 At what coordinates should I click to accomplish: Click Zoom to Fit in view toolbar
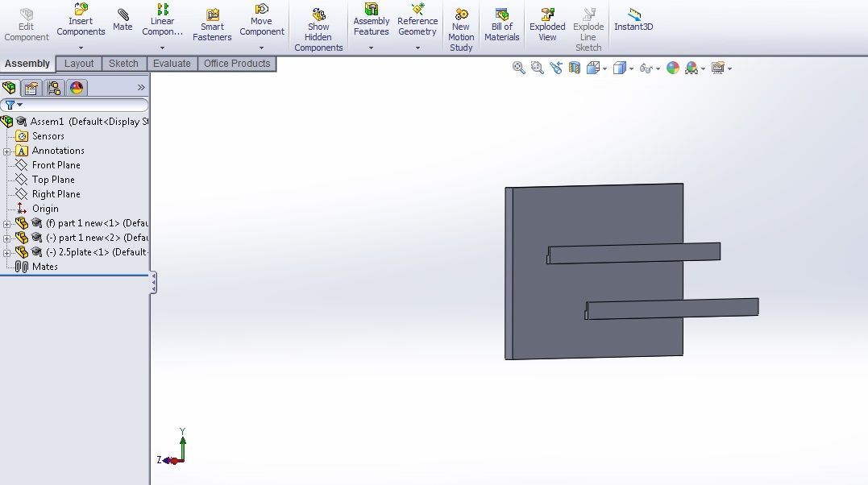point(517,68)
